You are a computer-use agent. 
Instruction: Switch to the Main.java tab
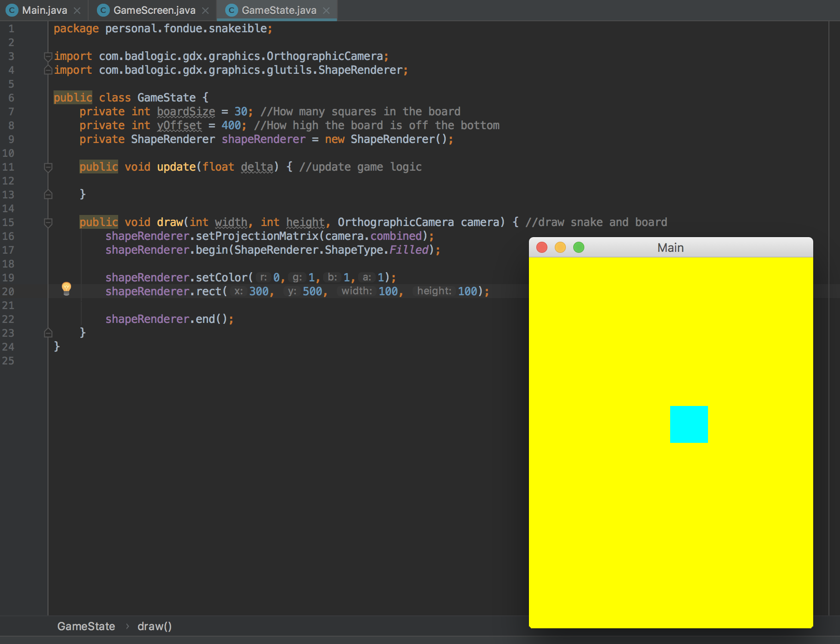point(44,10)
